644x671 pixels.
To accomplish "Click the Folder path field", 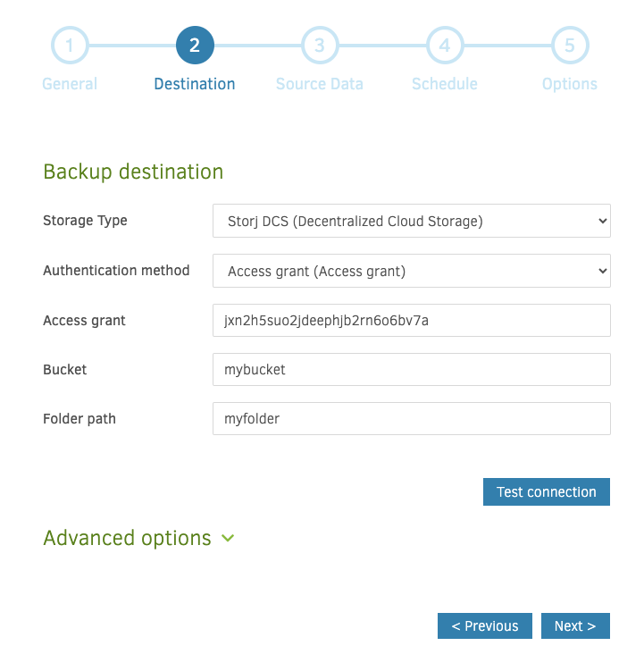I will click(412, 418).
